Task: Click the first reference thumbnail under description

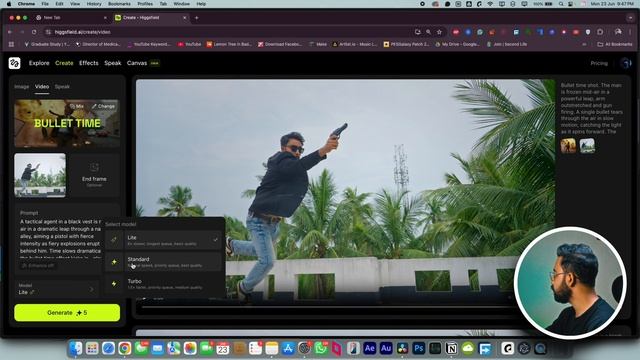Action: (568, 146)
